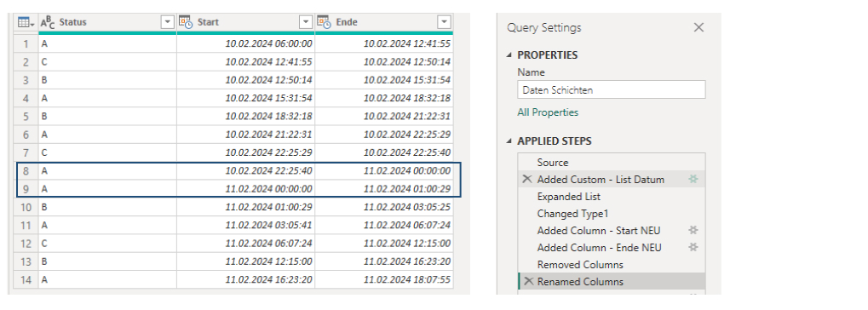The image size is (868, 310).
Task: Open the All Properties link
Action: (548, 112)
